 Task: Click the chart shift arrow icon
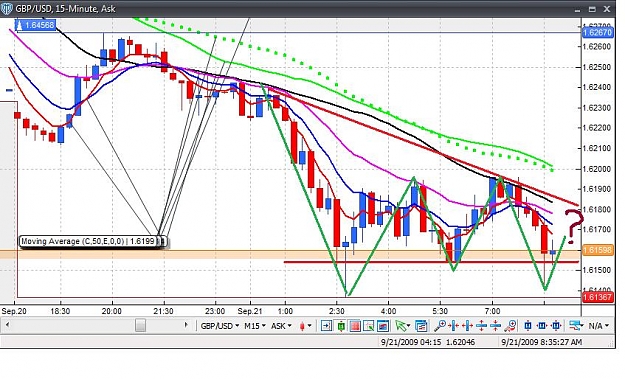[326, 326]
